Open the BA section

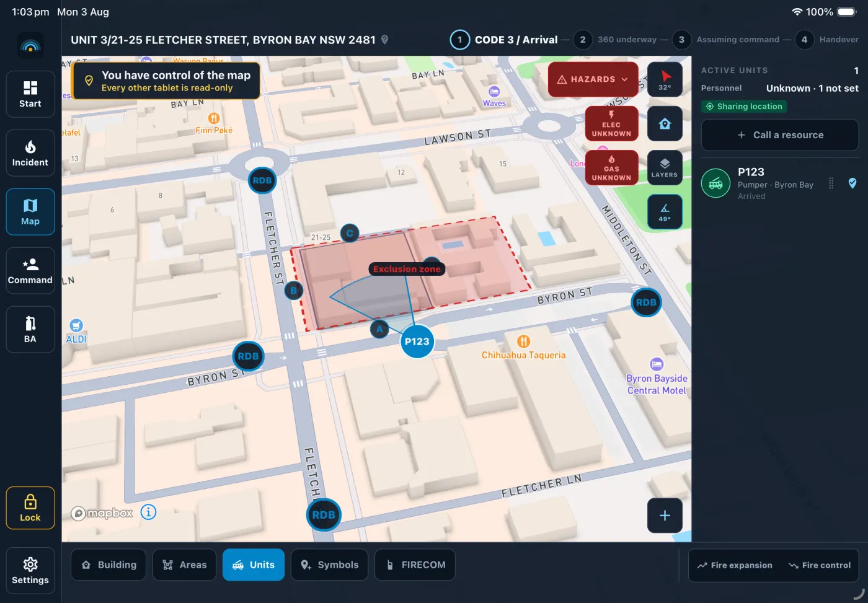point(30,330)
